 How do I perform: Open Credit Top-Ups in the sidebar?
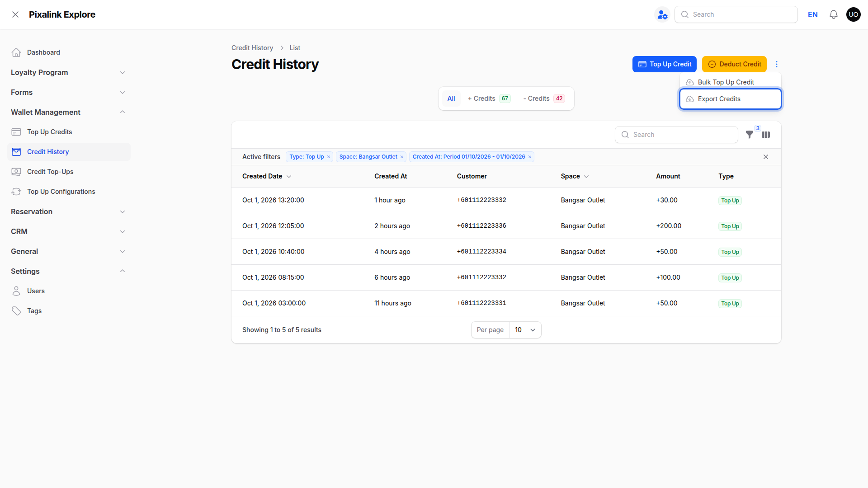coord(69,172)
